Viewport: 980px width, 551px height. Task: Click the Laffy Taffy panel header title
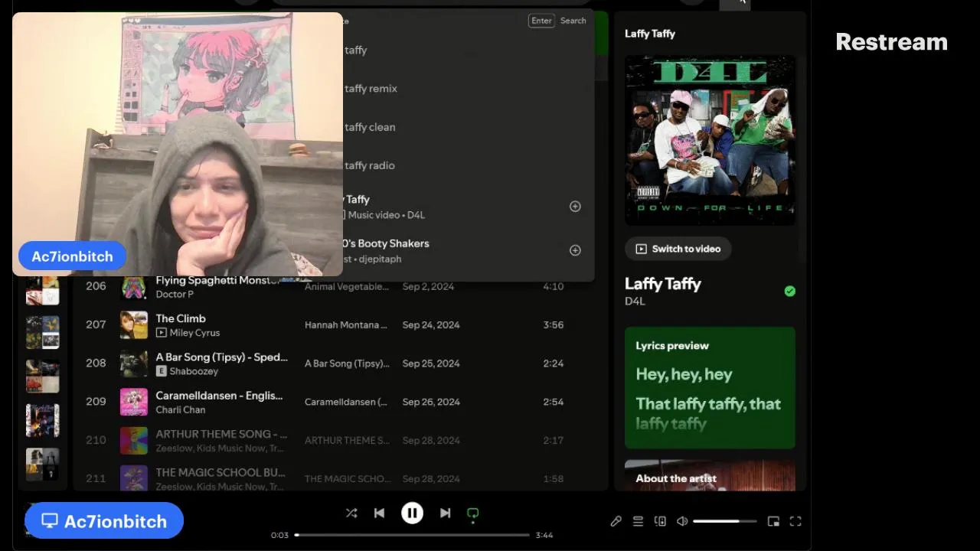(x=650, y=34)
